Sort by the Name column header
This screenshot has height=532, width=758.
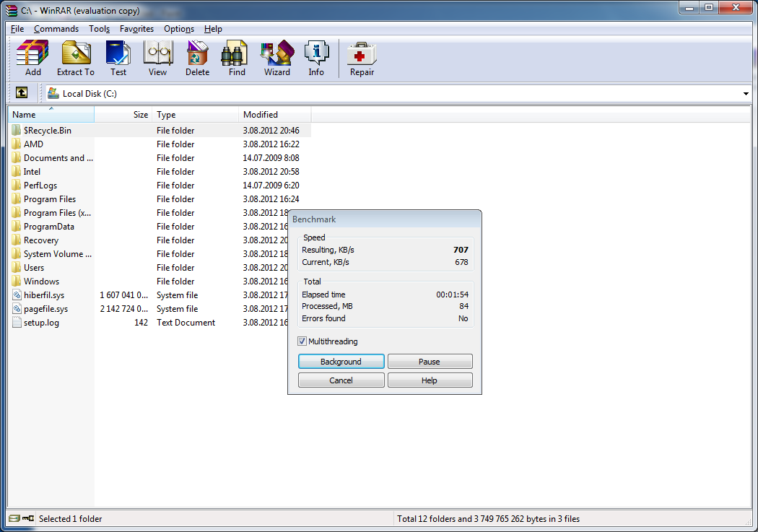[x=51, y=115]
